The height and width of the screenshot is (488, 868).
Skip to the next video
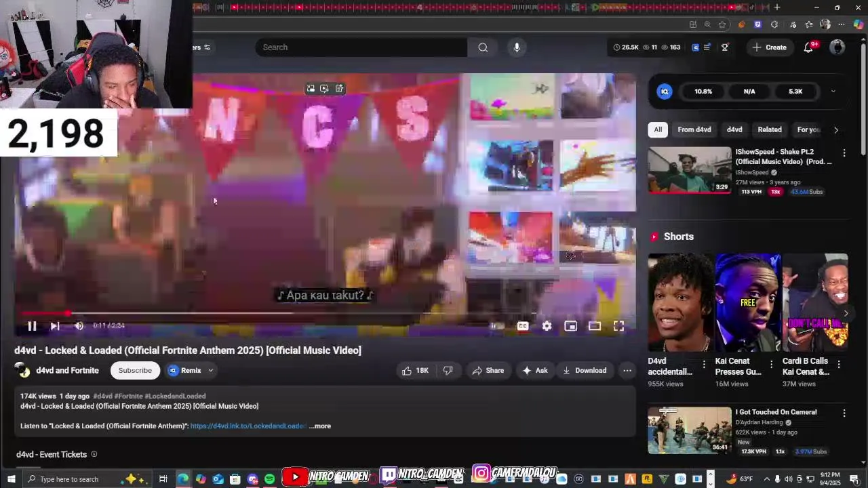click(55, 326)
